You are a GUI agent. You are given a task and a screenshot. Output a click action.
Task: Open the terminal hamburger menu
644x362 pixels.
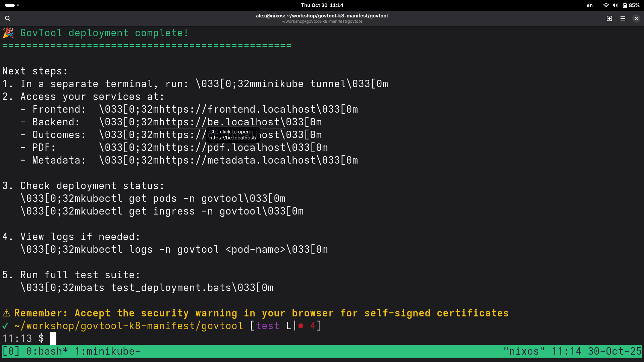coord(623,18)
